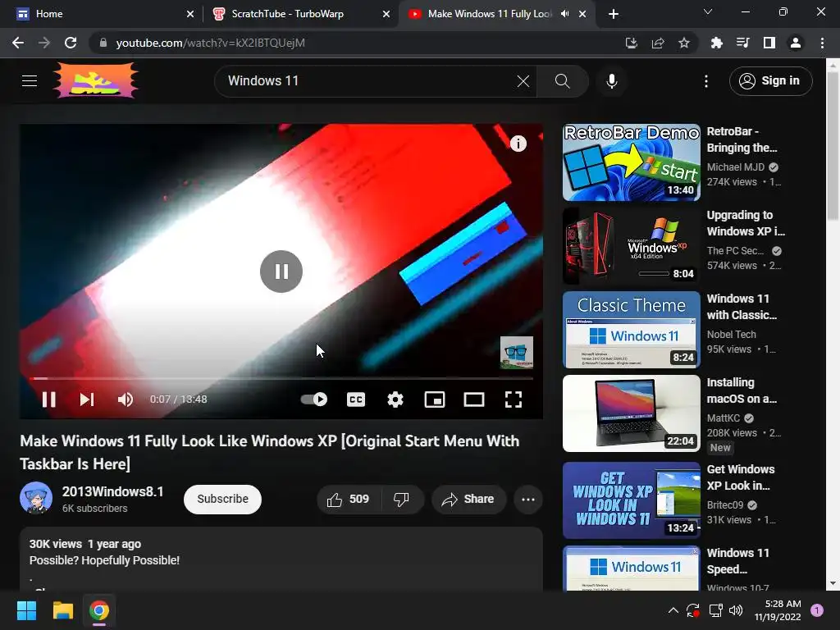The image size is (840, 630).
Task: Open the Windows 11 Speed video title
Action: tap(737, 561)
